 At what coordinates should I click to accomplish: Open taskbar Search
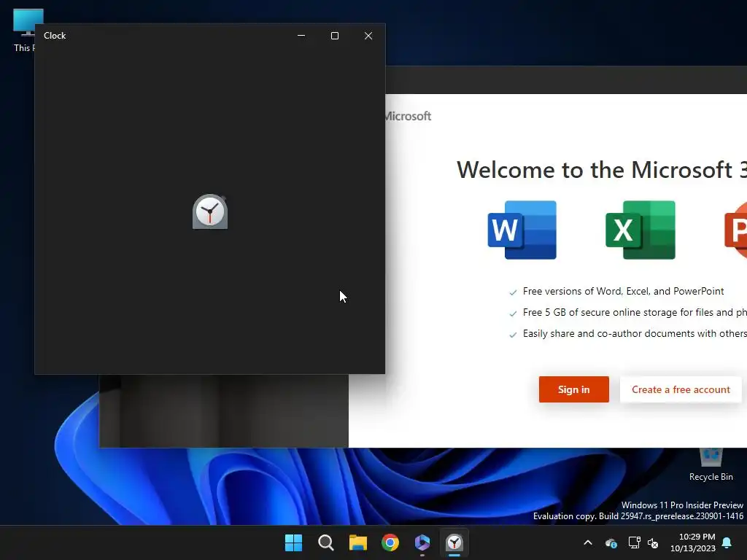pos(326,542)
